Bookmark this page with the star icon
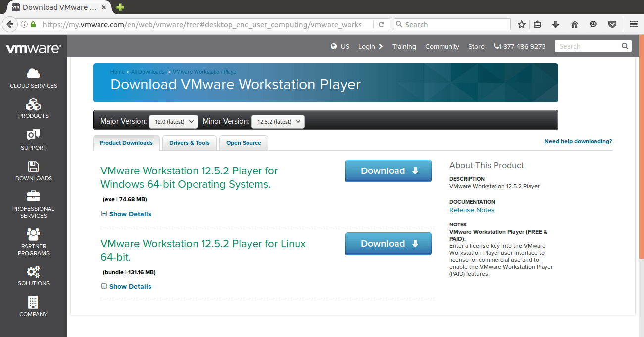The width and height of the screenshot is (644, 337). pyautogui.click(x=521, y=24)
